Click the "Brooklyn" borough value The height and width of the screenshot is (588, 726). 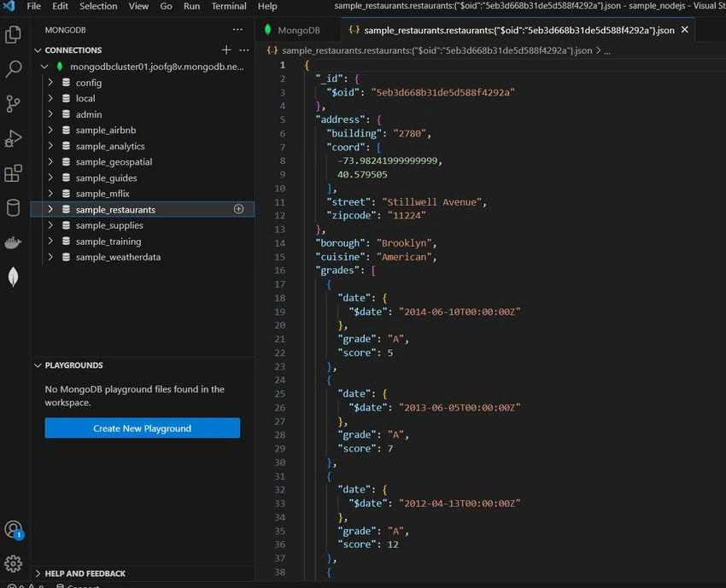[404, 243]
